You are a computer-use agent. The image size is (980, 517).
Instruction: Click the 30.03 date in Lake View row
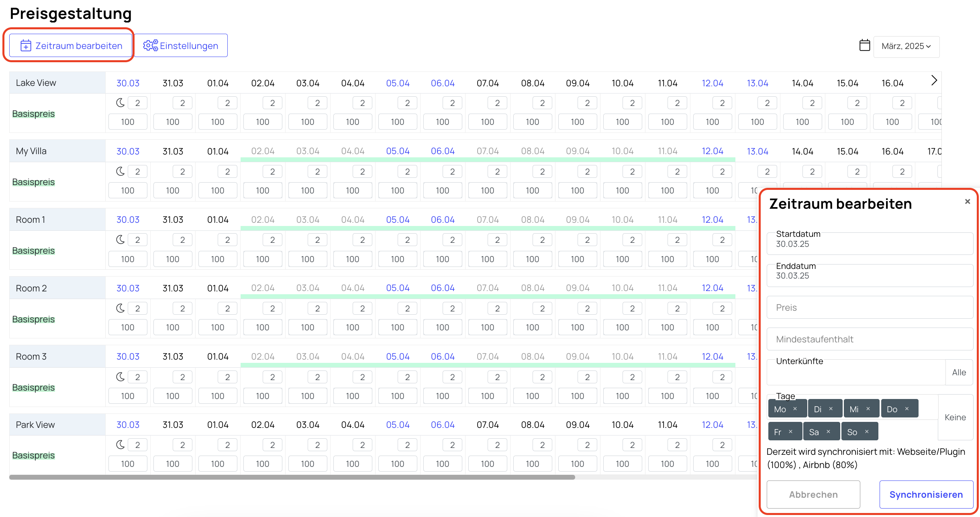click(x=128, y=83)
